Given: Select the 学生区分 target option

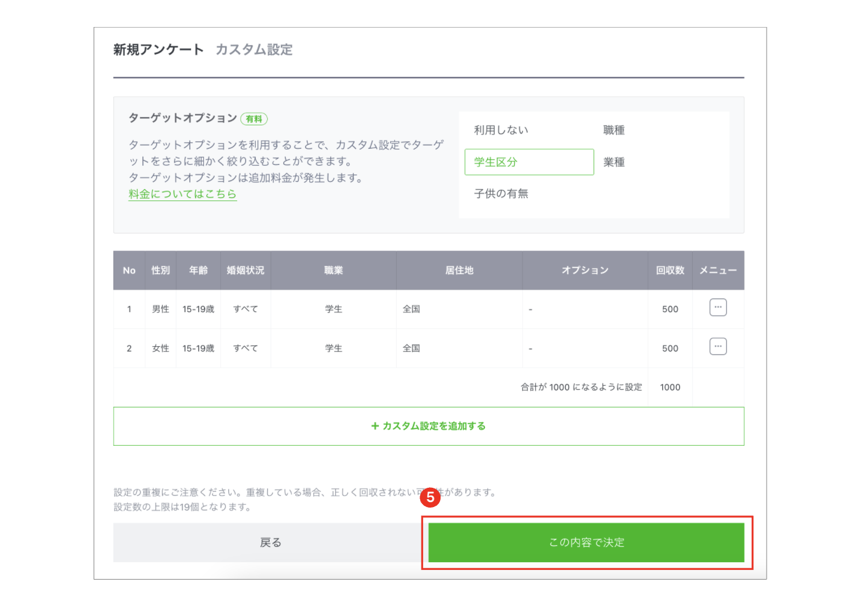Looking at the screenshot, I should click(529, 162).
